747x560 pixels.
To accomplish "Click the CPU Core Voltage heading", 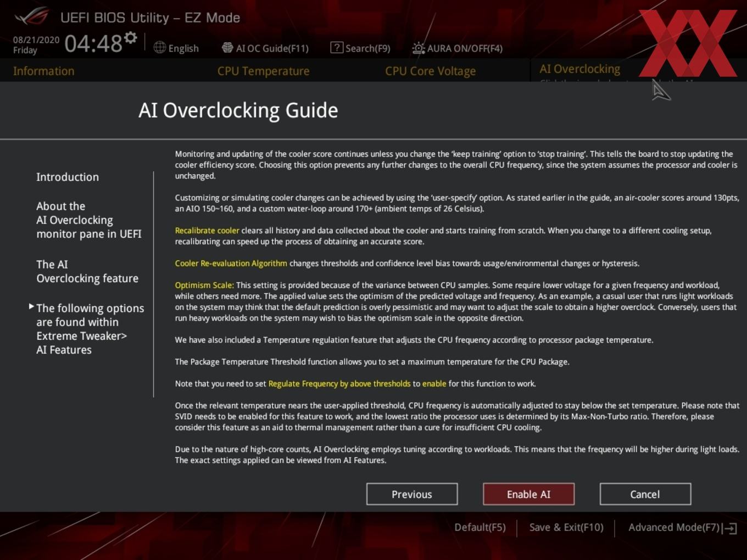I will (430, 71).
